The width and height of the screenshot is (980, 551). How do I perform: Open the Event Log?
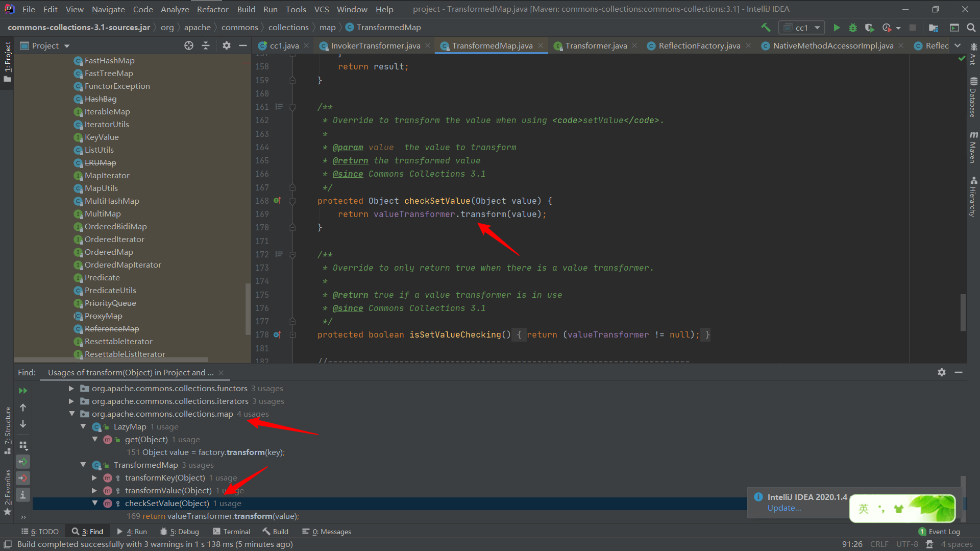(939, 532)
